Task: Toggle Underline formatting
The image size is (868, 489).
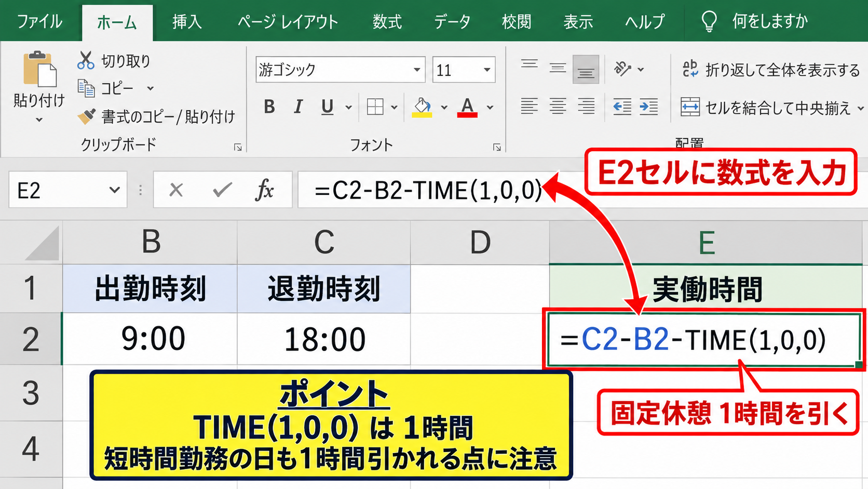Action: pyautogui.click(x=327, y=107)
